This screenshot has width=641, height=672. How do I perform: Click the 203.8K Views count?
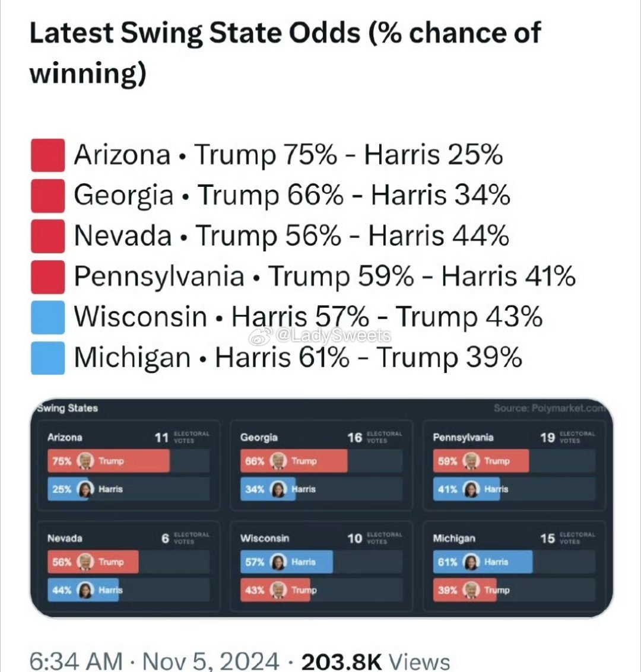pyautogui.click(x=376, y=661)
